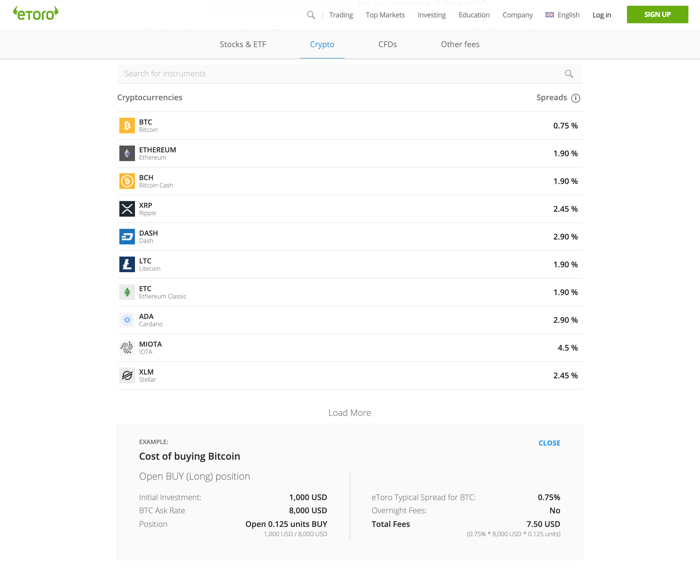Image resolution: width=700 pixels, height=576 pixels.
Task: Switch to the Stocks & ETF tab
Action: (242, 44)
